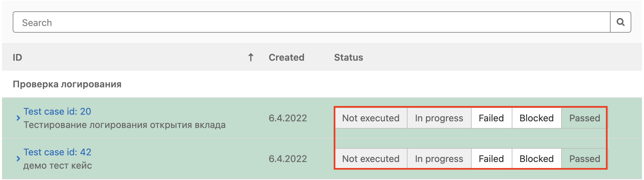Open Test case id: 42 link
Viewport: 644px width, 180px height.
(x=57, y=152)
